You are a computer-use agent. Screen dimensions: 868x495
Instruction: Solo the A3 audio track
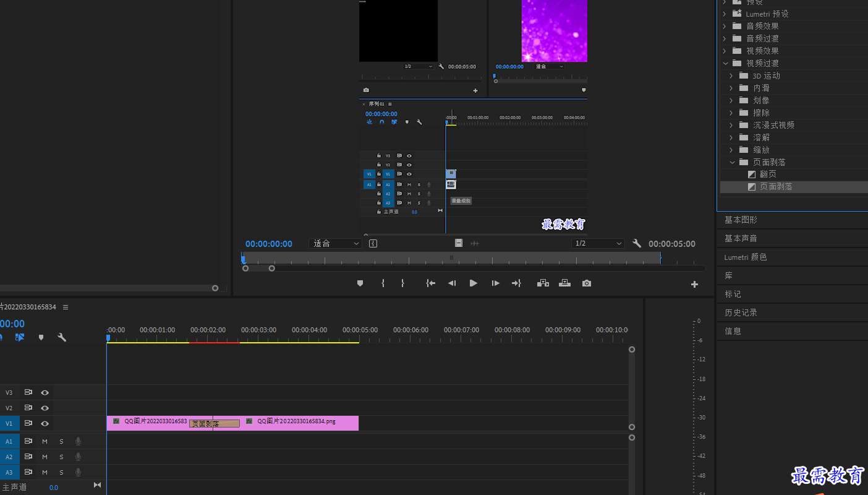click(61, 472)
